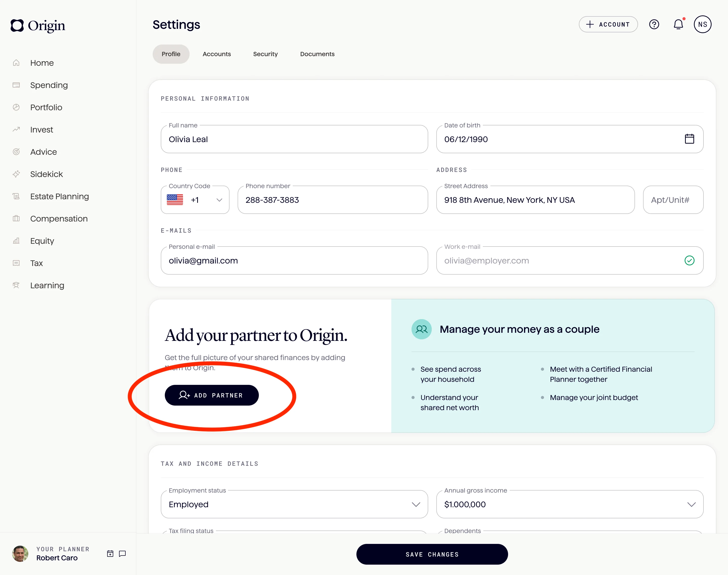This screenshot has height=575, width=728.
Task: Open Sidekick from the sidebar
Action: tap(47, 174)
